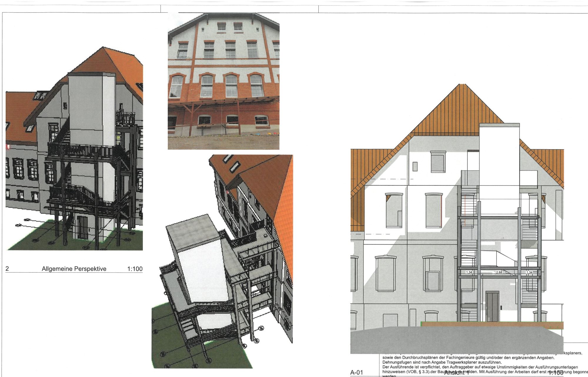Click the aerial perspective staircase rendering

click(222, 262)
